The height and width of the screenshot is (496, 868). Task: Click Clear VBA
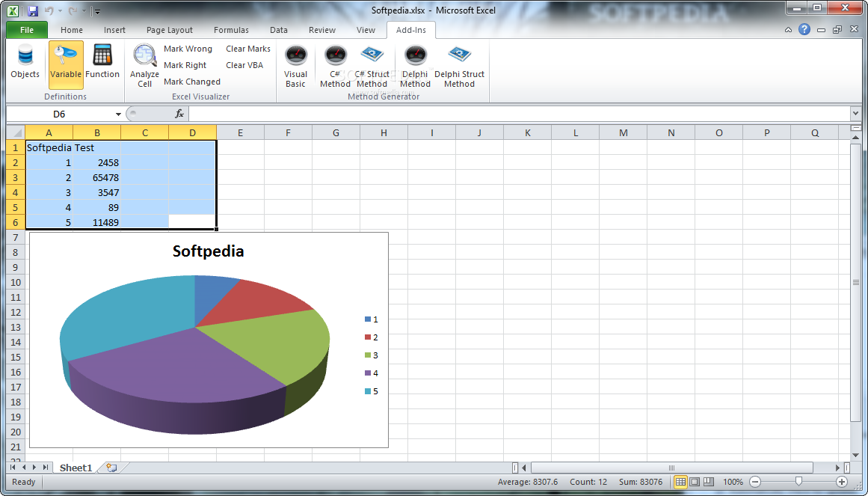[244, 65]
